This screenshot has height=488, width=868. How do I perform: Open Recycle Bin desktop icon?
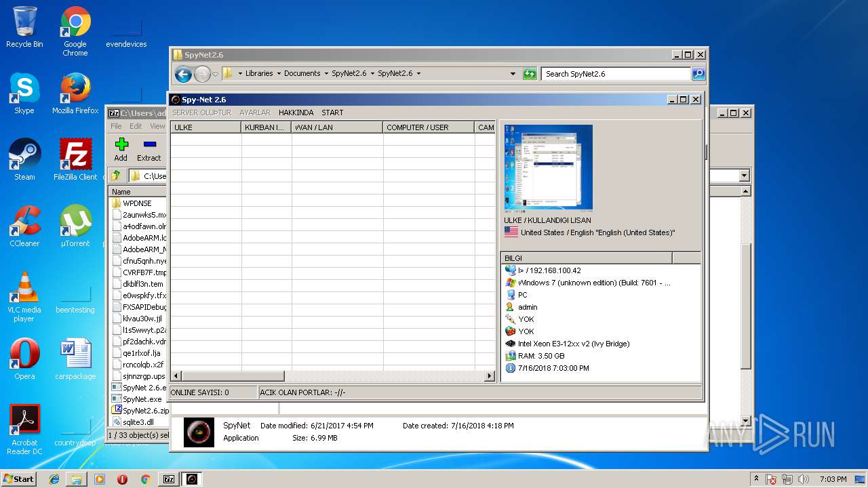click(24, 28)
